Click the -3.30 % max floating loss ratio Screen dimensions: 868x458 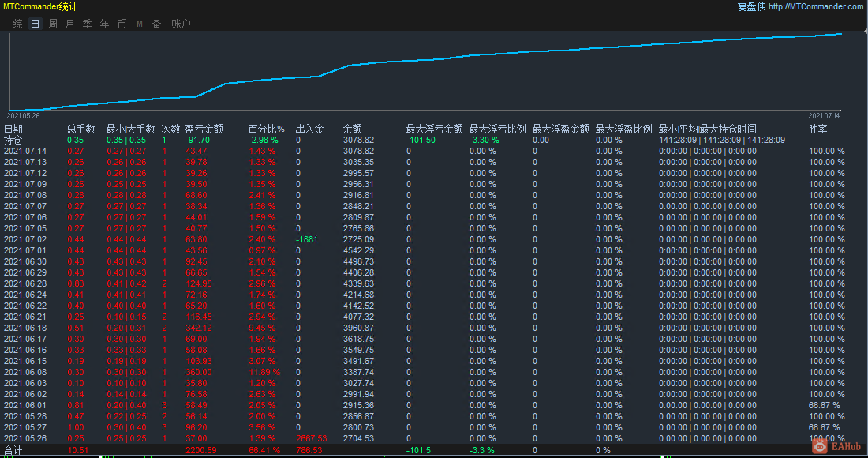[x=485, y=140]
